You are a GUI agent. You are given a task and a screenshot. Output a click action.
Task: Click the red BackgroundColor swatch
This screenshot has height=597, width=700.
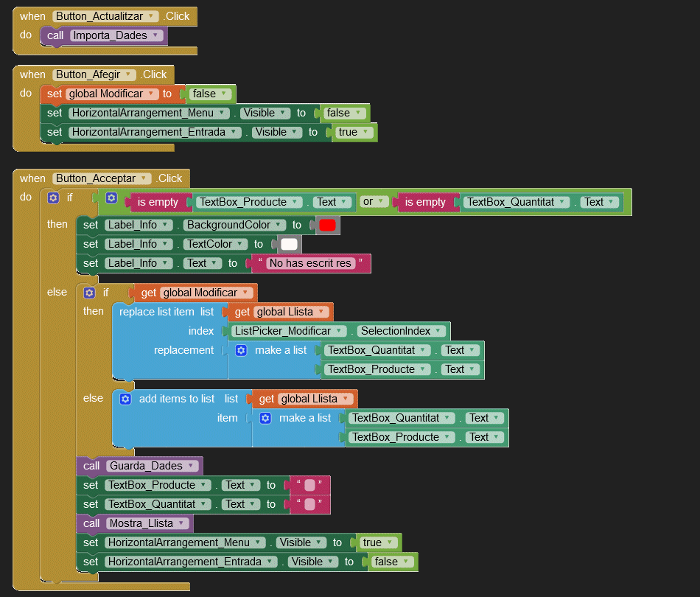point(327,225)
